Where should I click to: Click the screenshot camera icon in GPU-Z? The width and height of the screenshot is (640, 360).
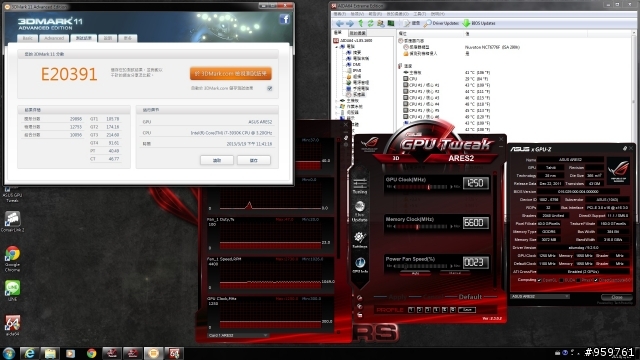[624, 149]
